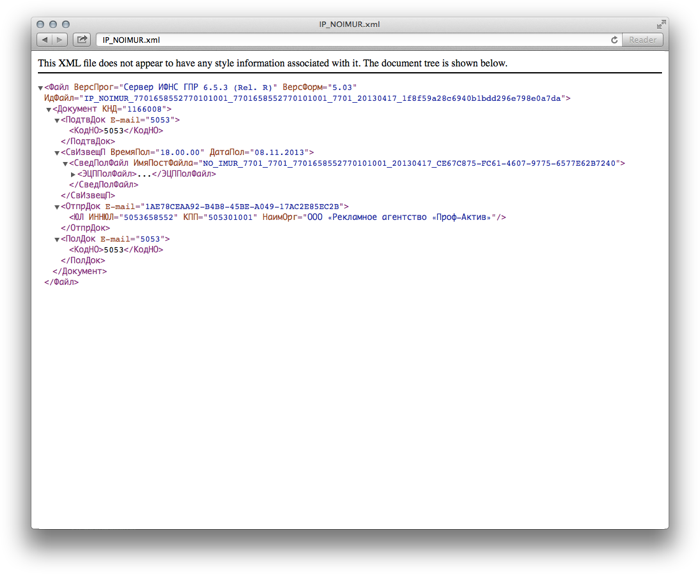Collapse the root Файл node

[x=40, y=88]
